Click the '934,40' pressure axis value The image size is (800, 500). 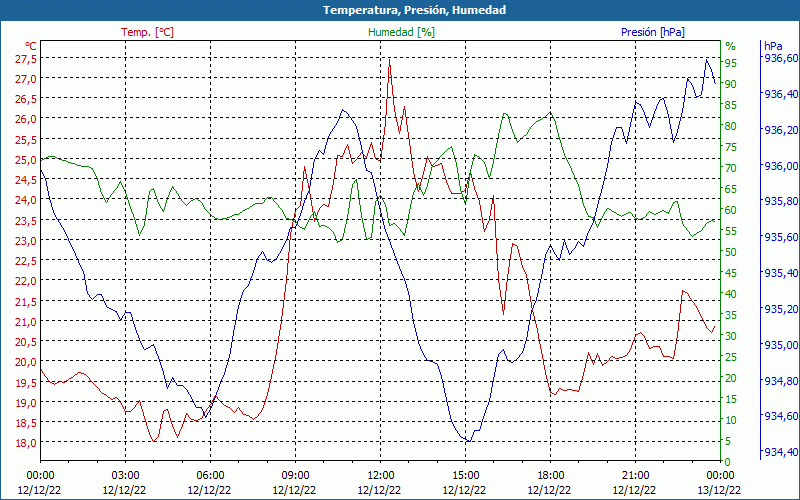click(x=780, y=452)
